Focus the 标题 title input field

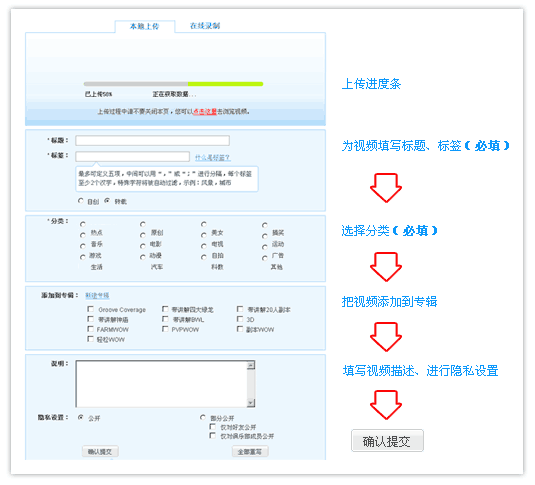click(x=152, y=141)
